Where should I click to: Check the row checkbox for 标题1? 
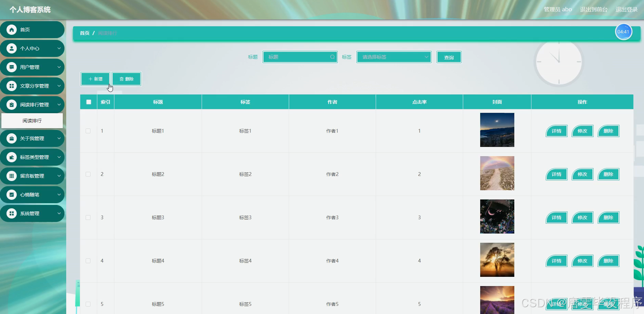click(x=88, y=131)
